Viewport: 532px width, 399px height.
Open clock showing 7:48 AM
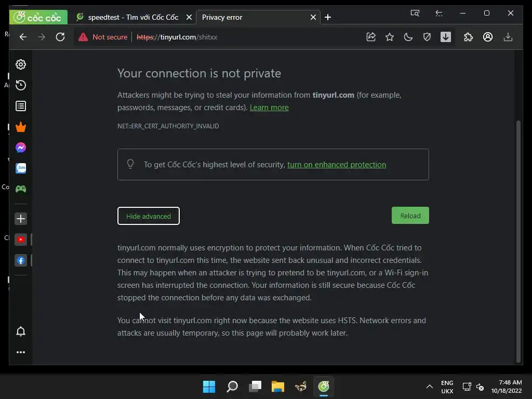pos(507,387)
